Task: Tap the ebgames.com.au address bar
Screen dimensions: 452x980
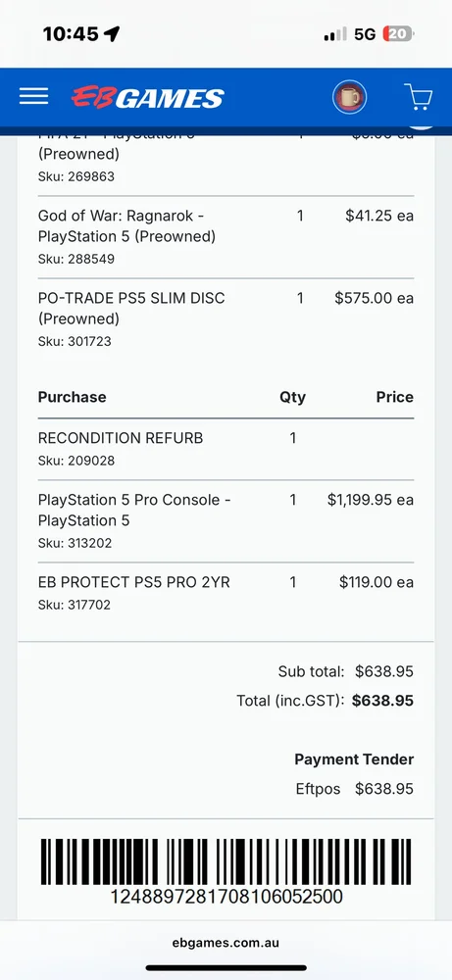Action: click(x=226, y=943)
